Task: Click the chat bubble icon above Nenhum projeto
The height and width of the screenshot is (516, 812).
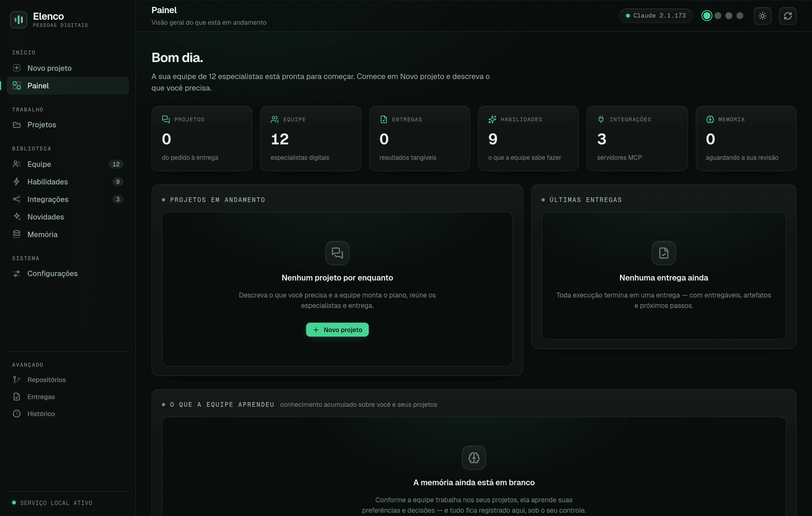Action: (337, 253)
